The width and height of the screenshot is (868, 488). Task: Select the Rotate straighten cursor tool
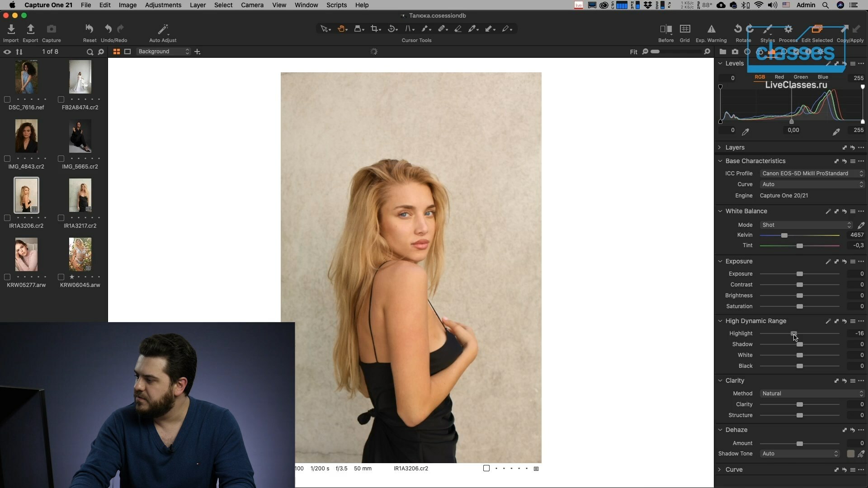tap(392, 29)
